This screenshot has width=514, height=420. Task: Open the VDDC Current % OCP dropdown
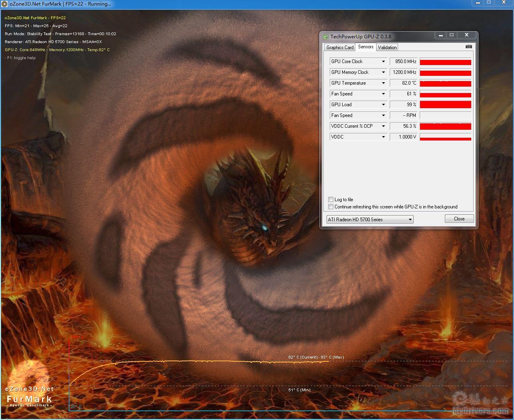click(383, 126)
